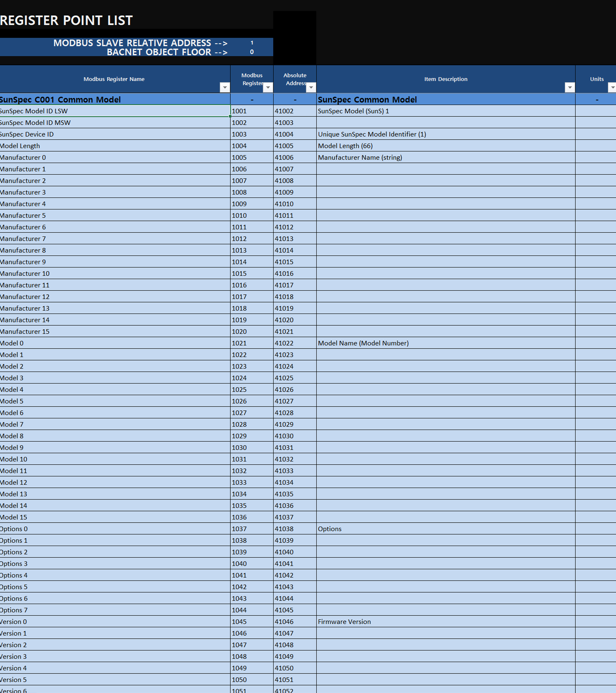Click absolute address cell 41038

pos(295,529)
